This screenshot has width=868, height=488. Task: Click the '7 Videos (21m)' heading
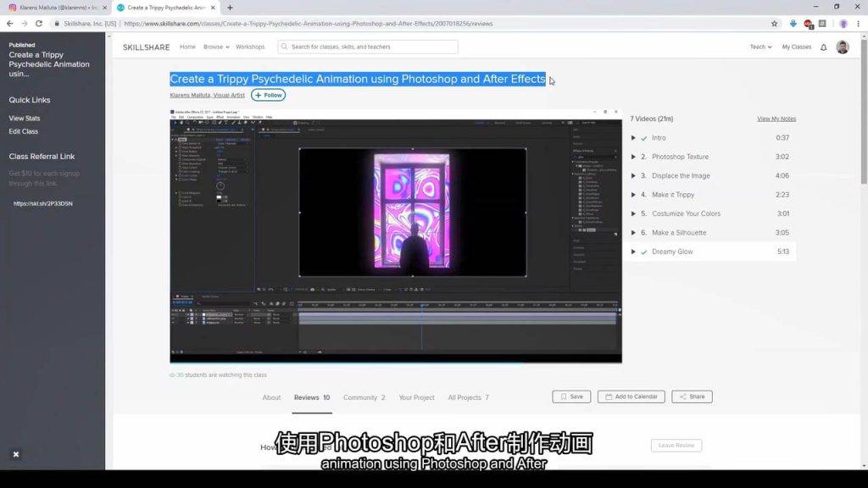coord(652,119)
